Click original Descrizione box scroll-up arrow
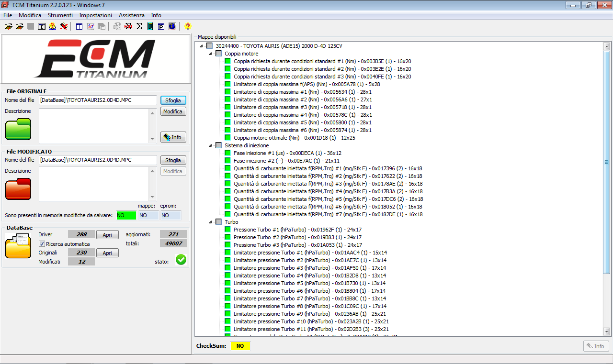Viewport: 613px width, 364px height. coord(152,113)
